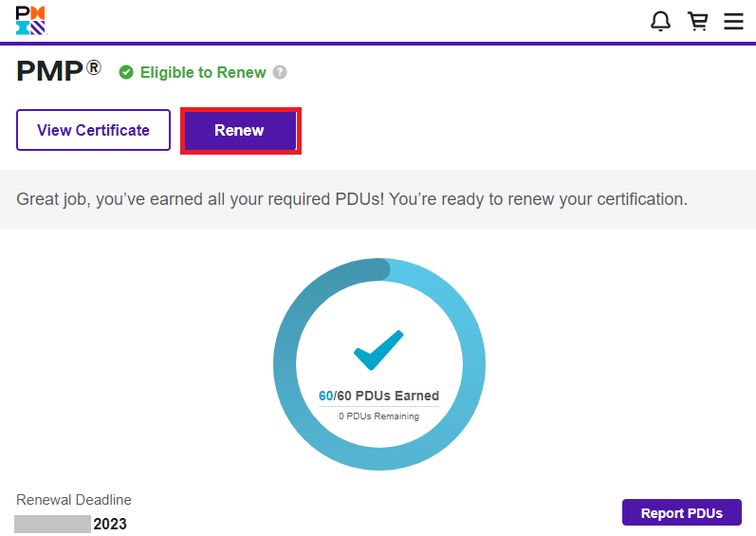Click the large teal checkmark in the ring
Image resolution: width=756 pixels, height=536 pixels.
(378, 350)
